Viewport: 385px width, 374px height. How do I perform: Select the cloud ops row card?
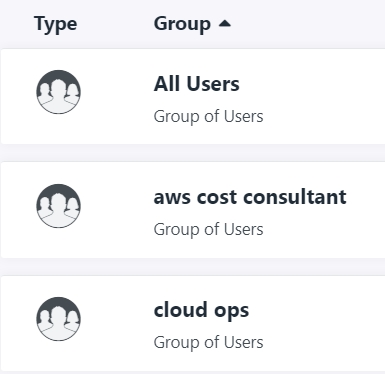click(x=193, y=323)
